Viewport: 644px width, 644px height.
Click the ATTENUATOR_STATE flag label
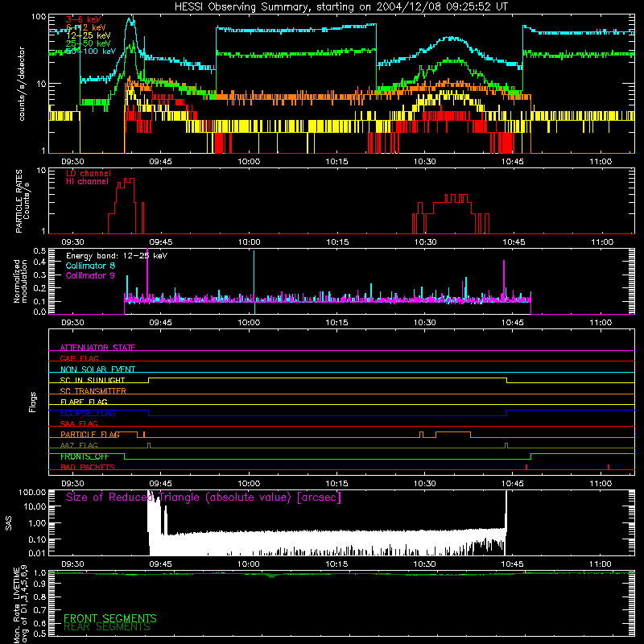pos(97,348)
